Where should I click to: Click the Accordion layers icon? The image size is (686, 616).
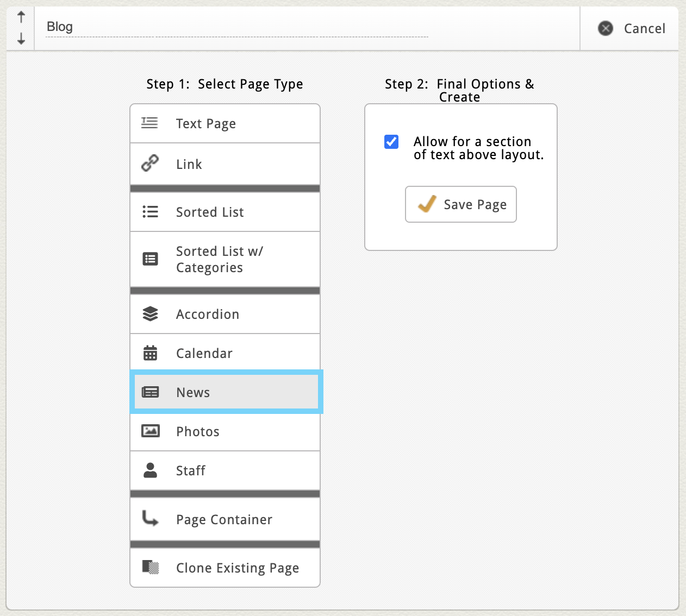click(150, 314)
